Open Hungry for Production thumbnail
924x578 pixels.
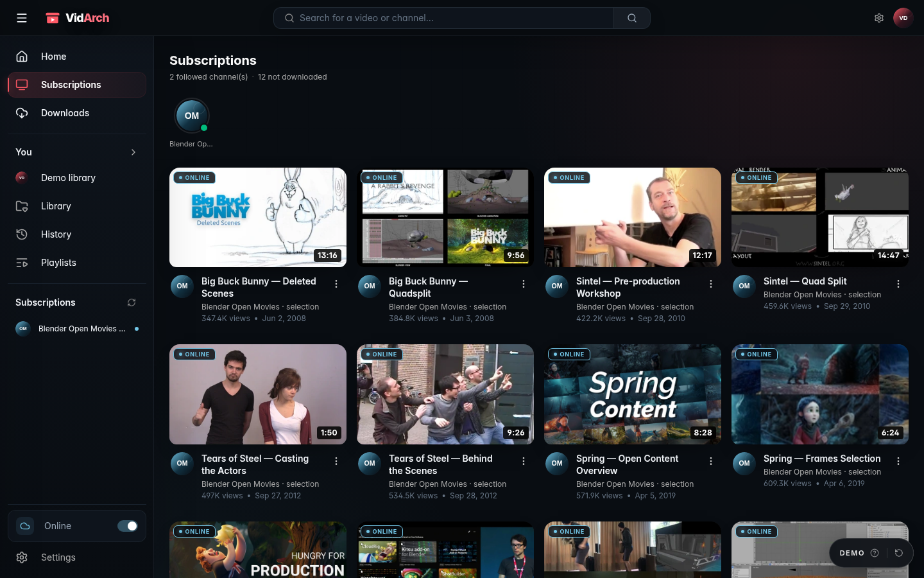click(x=258, y=550)
